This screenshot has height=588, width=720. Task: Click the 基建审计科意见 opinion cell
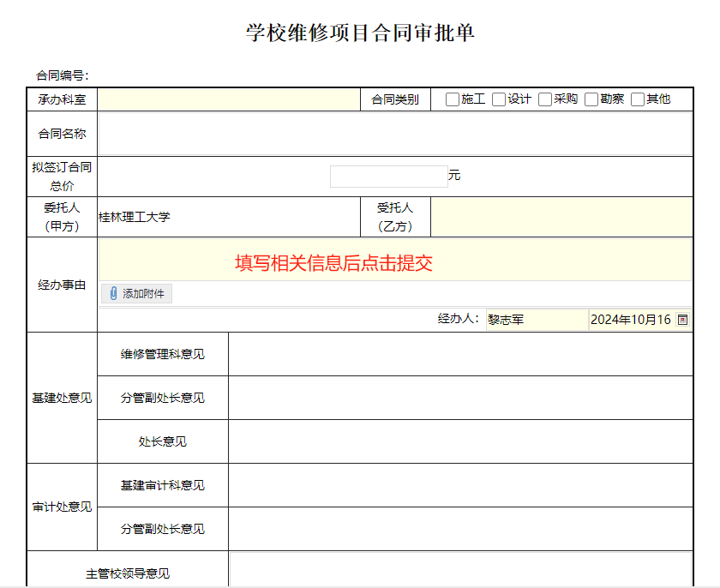460,485
